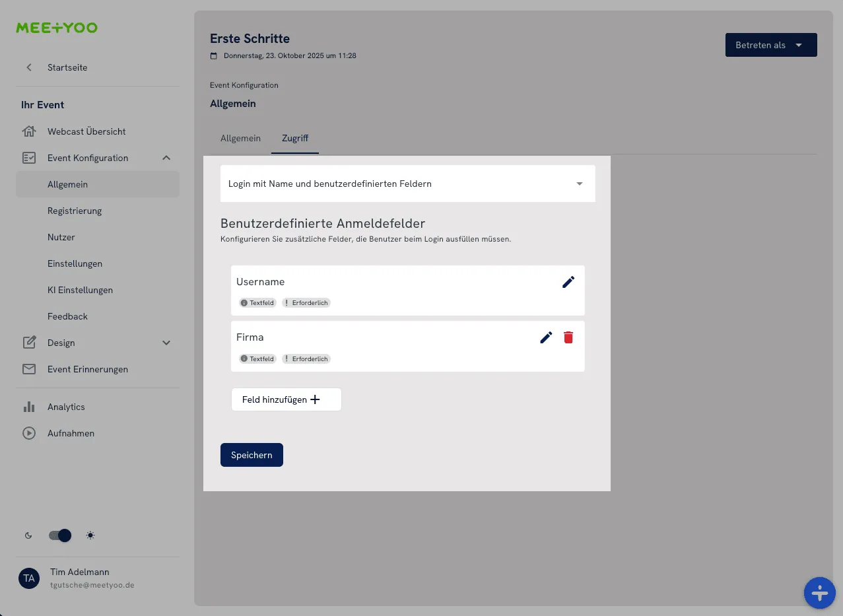The image size is (843, 616).
Task: Toggle the dark/light mode switch
Action: pos(60,535)
